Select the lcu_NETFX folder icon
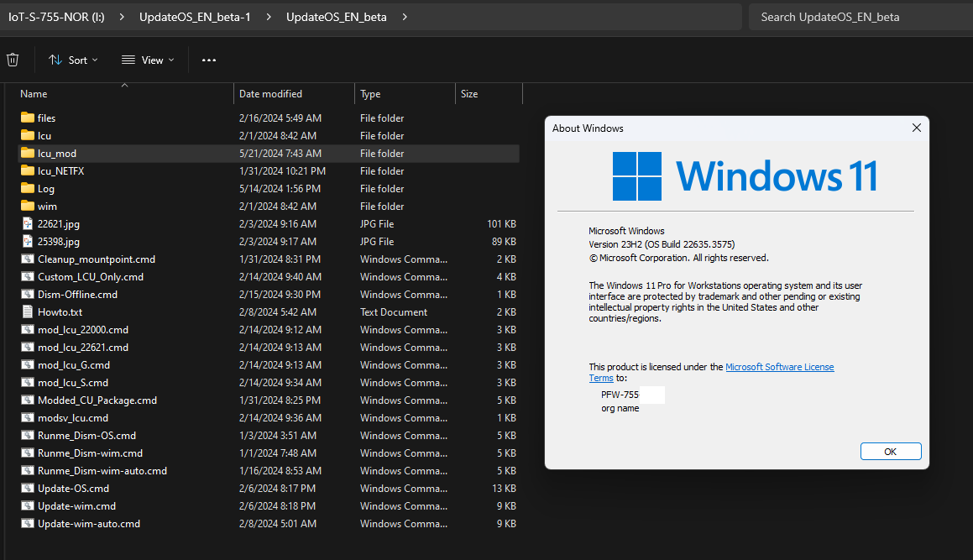 [x=28, y=170]
